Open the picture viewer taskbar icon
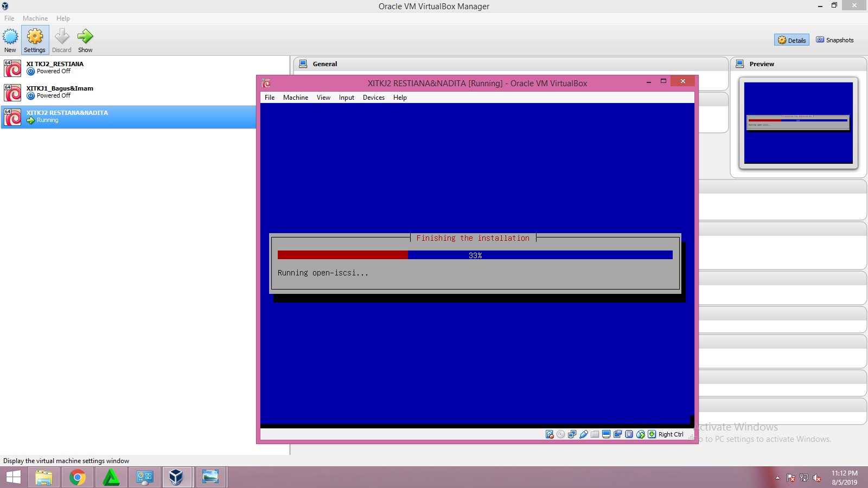 tap(210, 477)
